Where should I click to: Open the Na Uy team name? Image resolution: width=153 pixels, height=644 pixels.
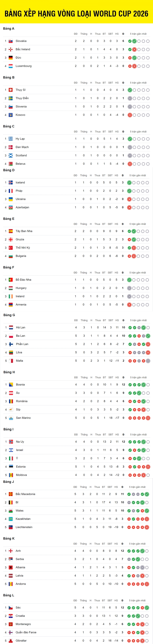pos(20,442)
